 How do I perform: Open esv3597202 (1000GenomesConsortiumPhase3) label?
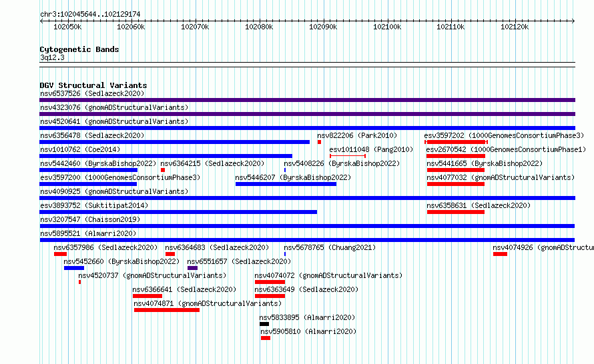[x=504, y=135]
